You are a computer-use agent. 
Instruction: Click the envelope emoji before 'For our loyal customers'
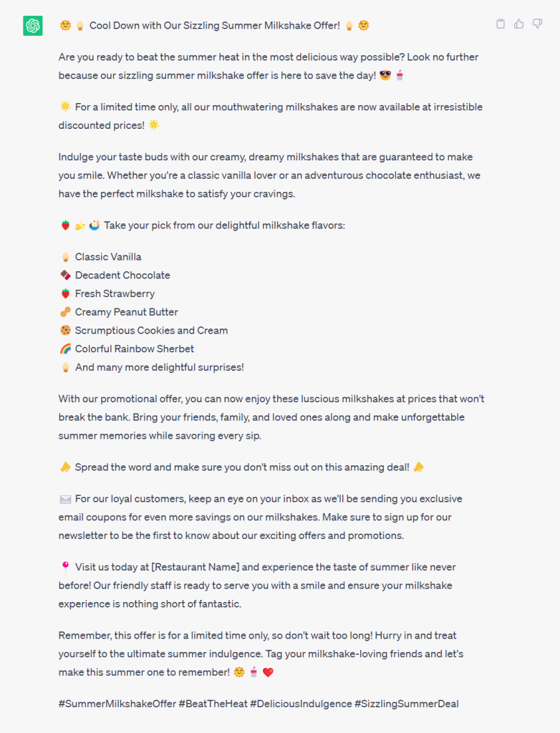(65, 499)
